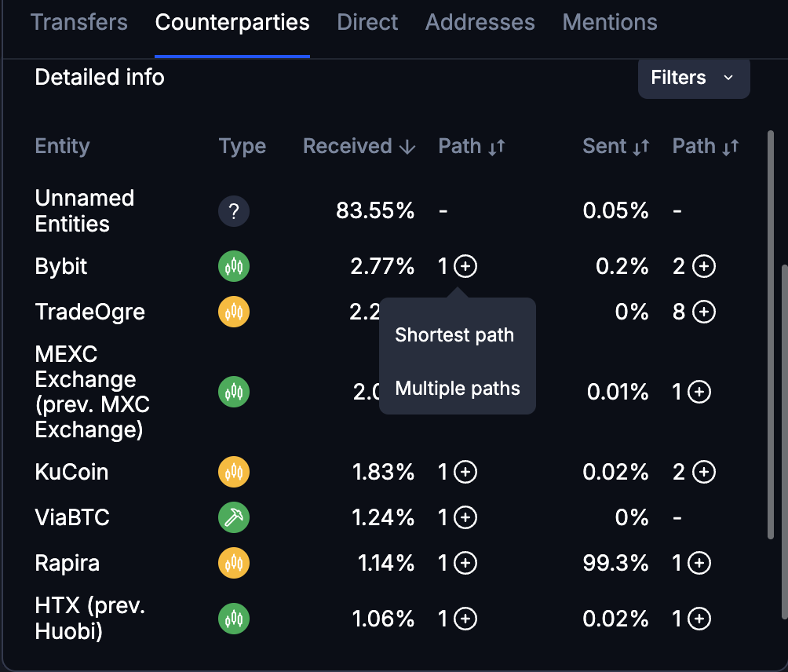Click the mining pickaxe icon beside ViaBTC
Viewport: 788px width, 672px height.
(x=233, y=517)
